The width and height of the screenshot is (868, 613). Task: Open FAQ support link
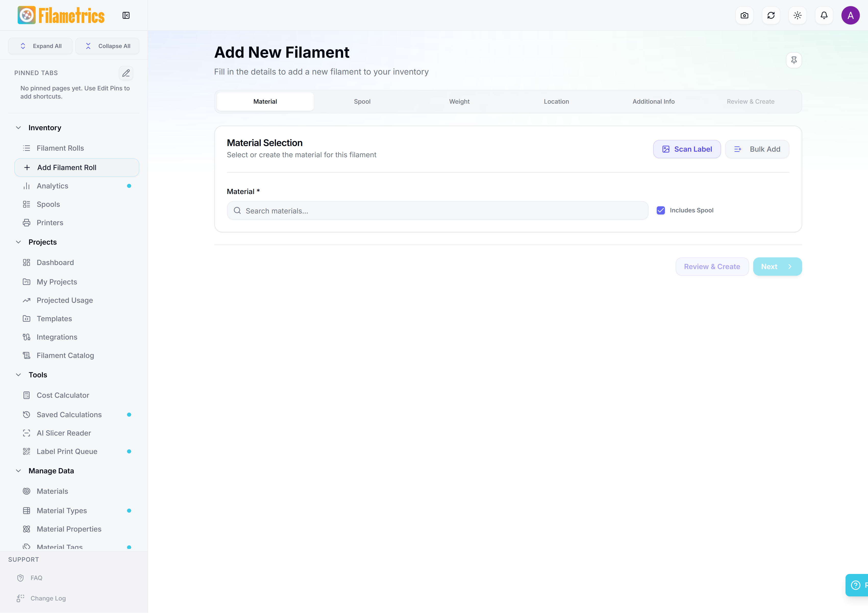pos(36,578)
